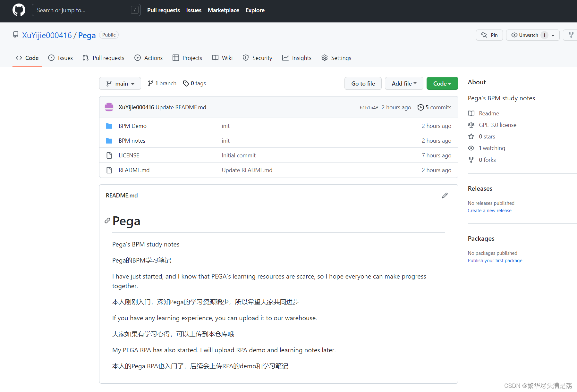Open the Wiki tab
Image resolution: width=577 pixels, height=392 pixels.
(x=222, y=58)
